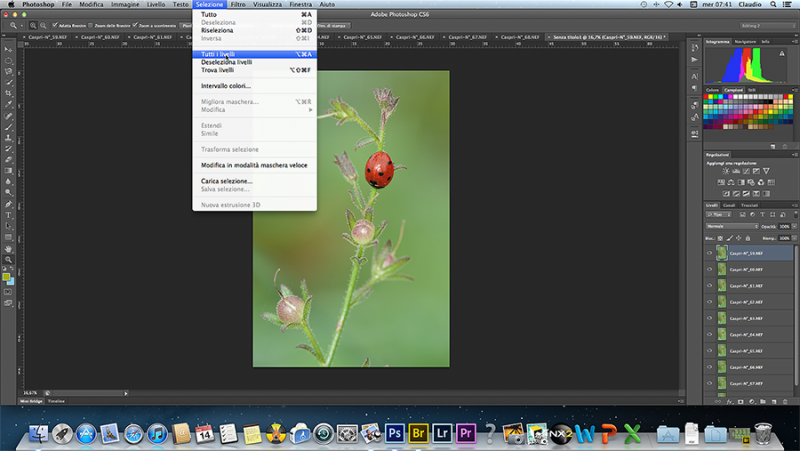Screen dimensions: 800x451
Task: Choose Carica selezione... menu entry
Action: click(255, 181)
